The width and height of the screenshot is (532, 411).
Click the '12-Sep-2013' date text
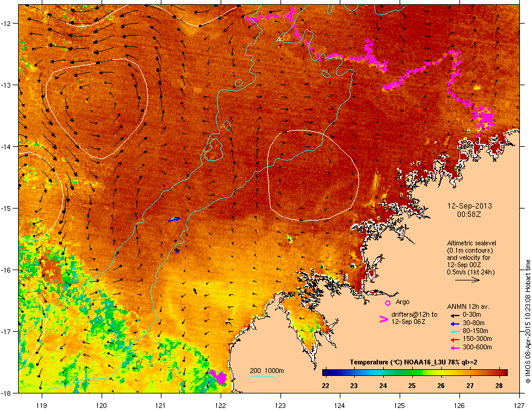[x=469, y=206]
